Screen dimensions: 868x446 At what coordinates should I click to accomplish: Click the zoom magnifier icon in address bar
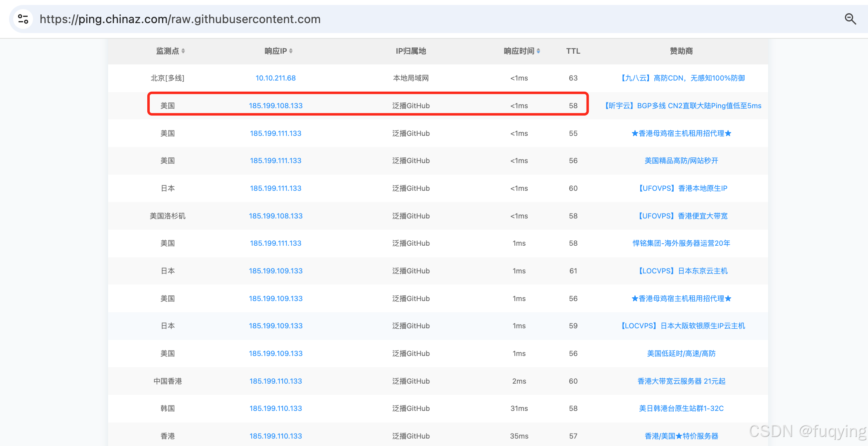click(850, 19)
